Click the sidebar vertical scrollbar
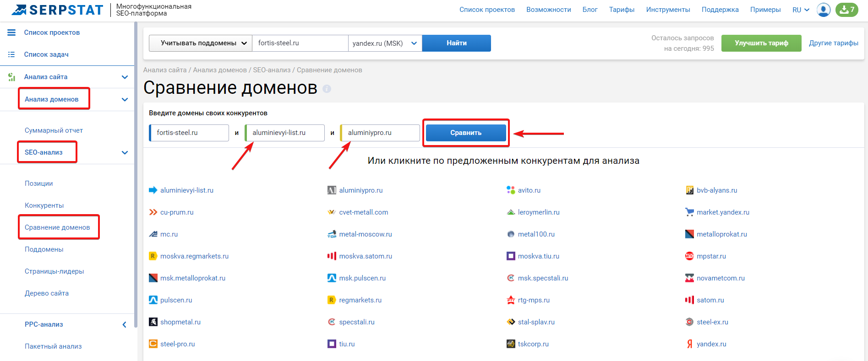This screenshot has height=361, width=868. [x=136, y=174]
